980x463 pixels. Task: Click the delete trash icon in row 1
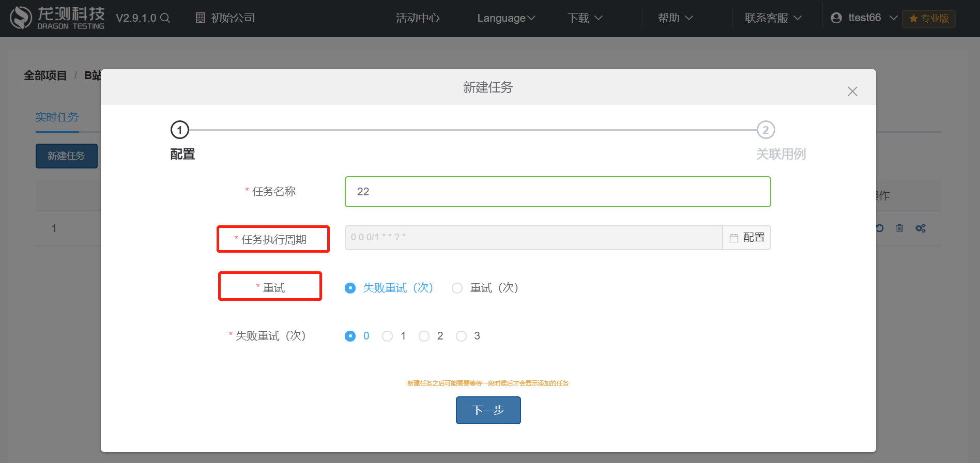(x=899, y=228)
